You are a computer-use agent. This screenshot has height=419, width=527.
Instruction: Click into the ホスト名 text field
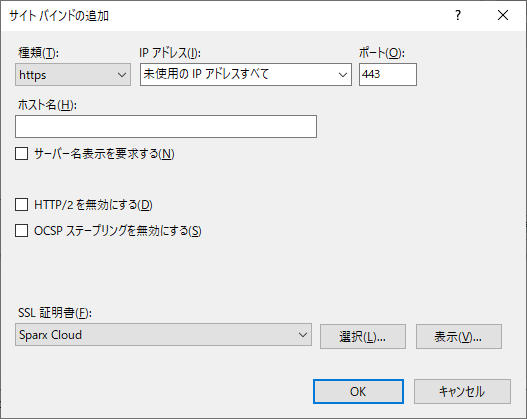point(166,126)
